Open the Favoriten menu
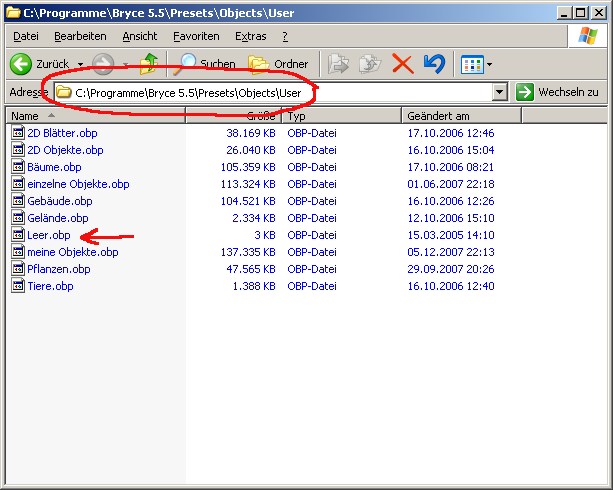This screenshot has width=613, height=490. click(x=196, y=36)
